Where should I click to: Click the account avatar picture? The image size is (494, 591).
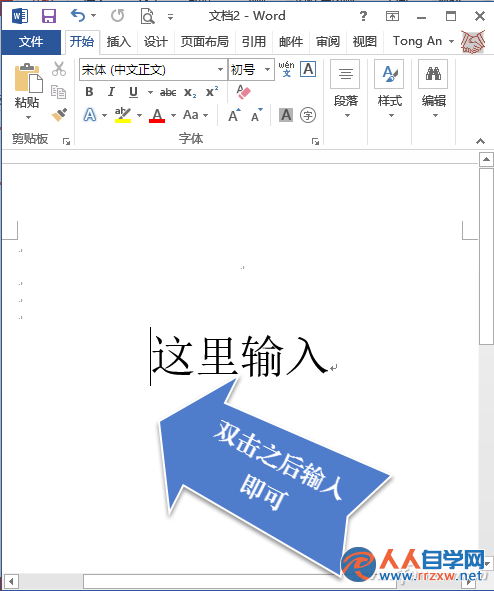473,41
